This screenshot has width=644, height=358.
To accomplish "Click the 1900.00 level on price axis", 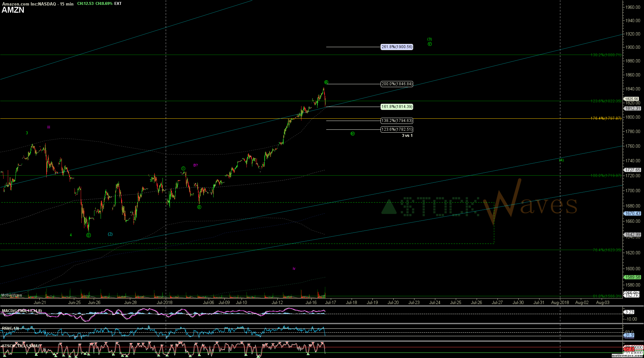I will [x=633, y=47].
